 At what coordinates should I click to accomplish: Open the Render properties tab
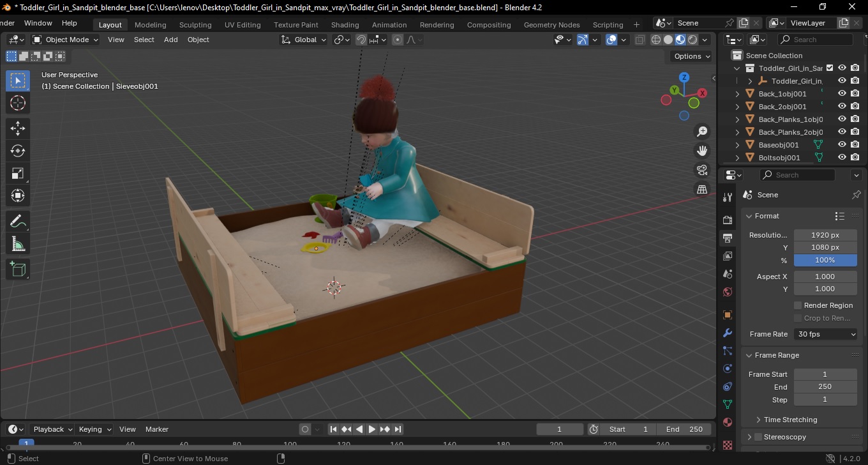pos(728,220)
